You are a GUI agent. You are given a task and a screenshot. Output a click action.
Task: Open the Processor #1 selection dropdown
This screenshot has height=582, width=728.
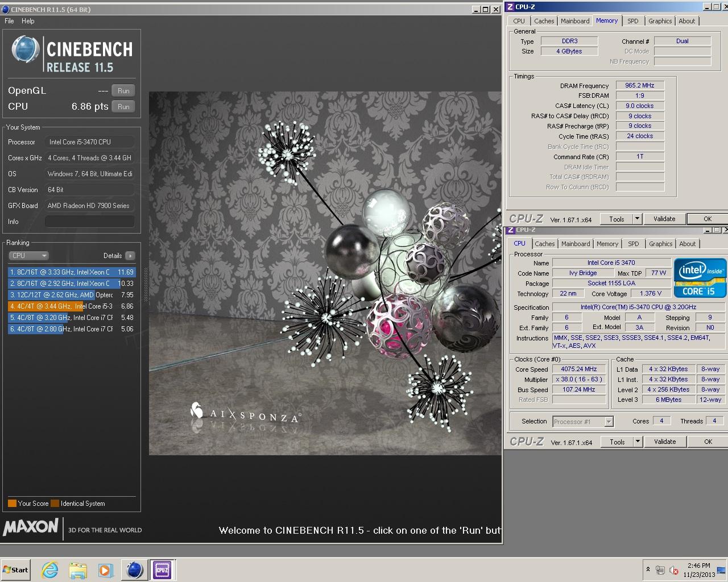coord(583,422)
